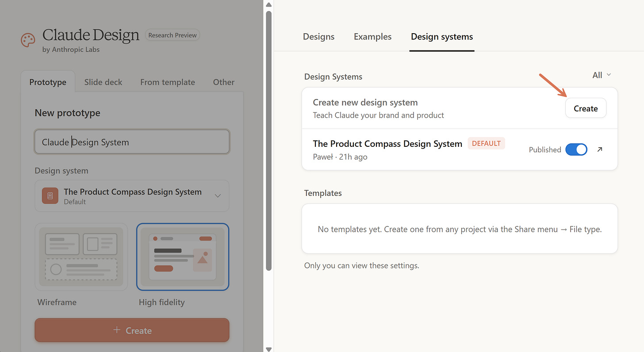Go to the Designs tab

[x=318, y=37]
